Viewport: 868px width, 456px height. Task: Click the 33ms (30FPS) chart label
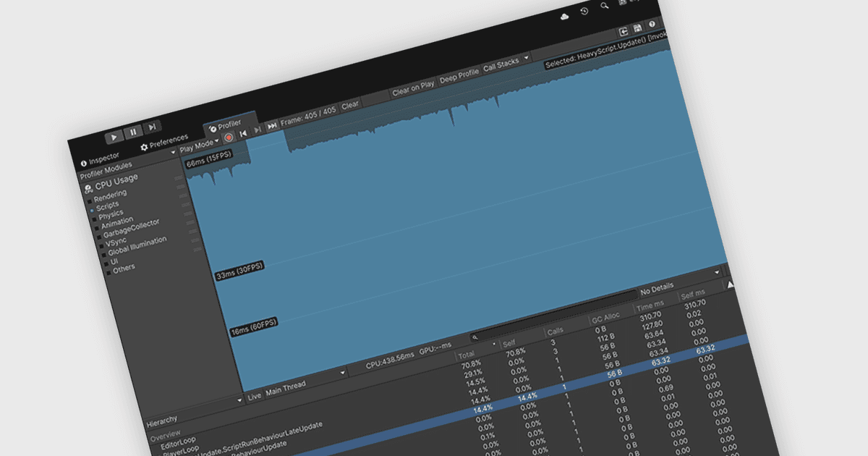point(240,271)
